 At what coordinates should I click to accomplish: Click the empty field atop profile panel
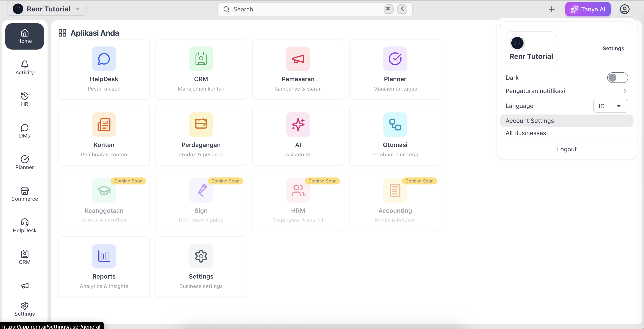(566, 25)
